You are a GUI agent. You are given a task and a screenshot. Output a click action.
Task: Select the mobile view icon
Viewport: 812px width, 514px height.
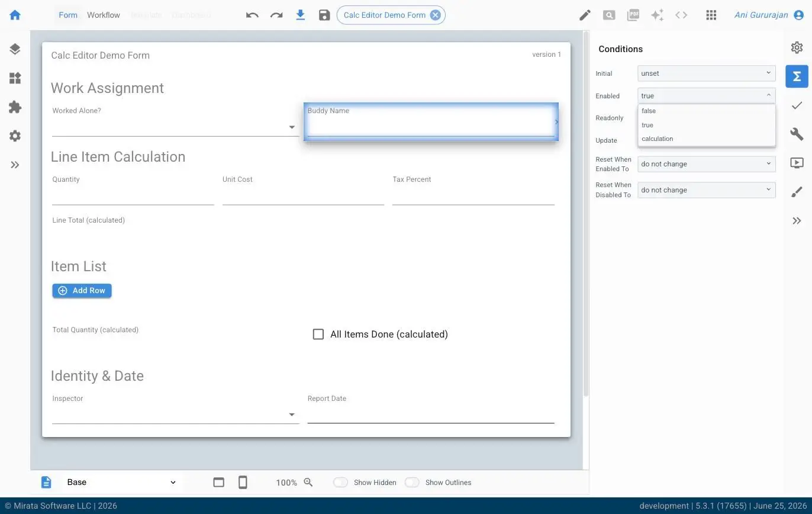[x=243, y=482]
